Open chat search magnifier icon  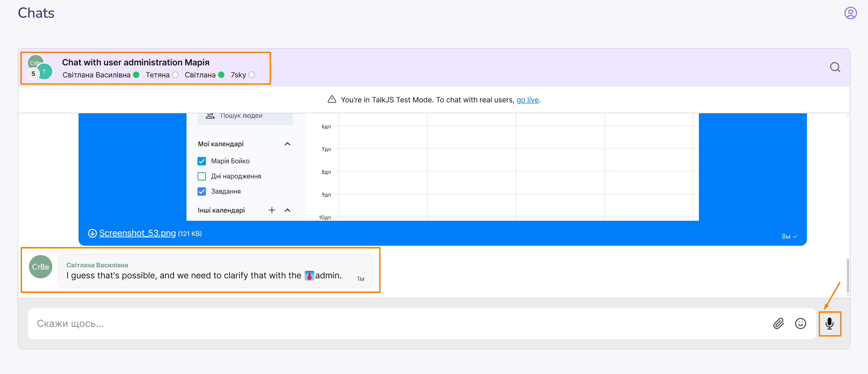(x=835, y=68)
